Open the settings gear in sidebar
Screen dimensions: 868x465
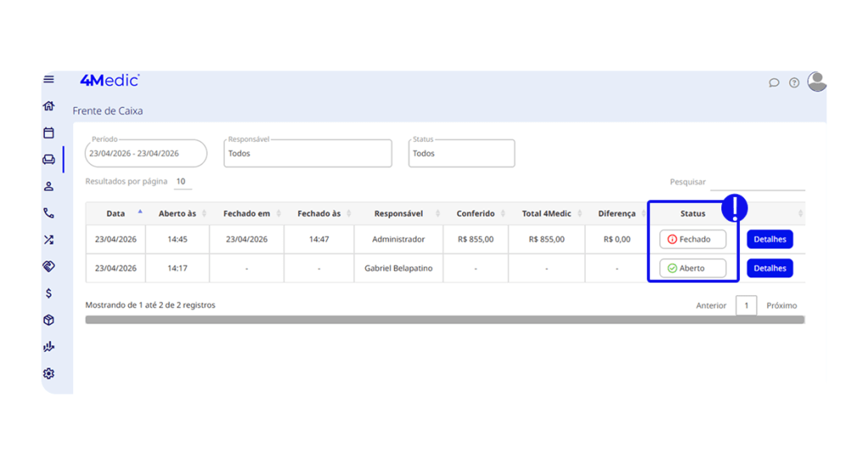(x=49, y=373)
